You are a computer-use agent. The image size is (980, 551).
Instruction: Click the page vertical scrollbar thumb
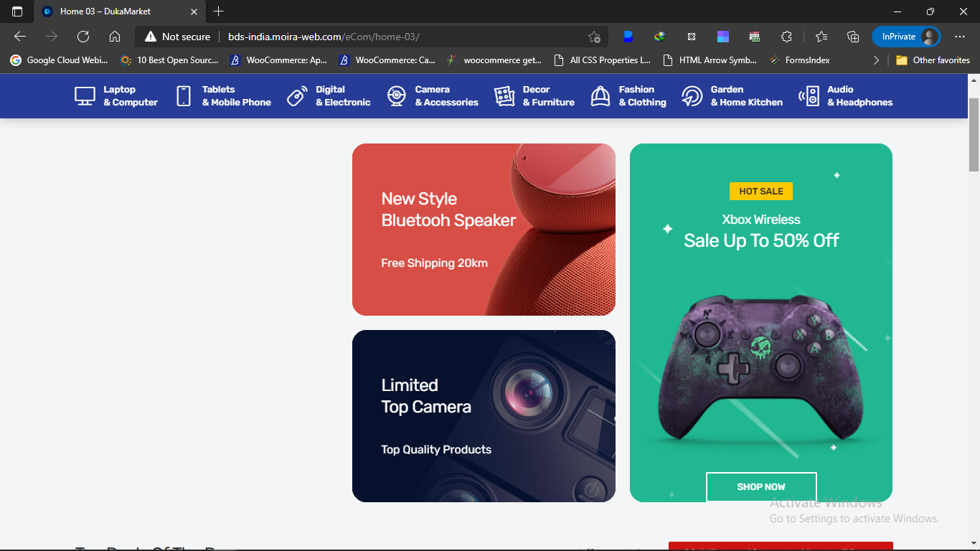pyautogui.click(x=974, y=135)
